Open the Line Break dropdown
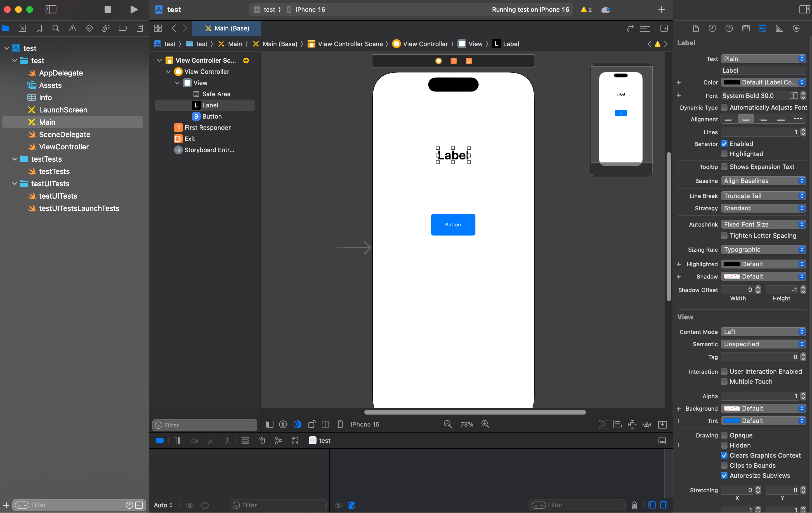 point(763,196)
